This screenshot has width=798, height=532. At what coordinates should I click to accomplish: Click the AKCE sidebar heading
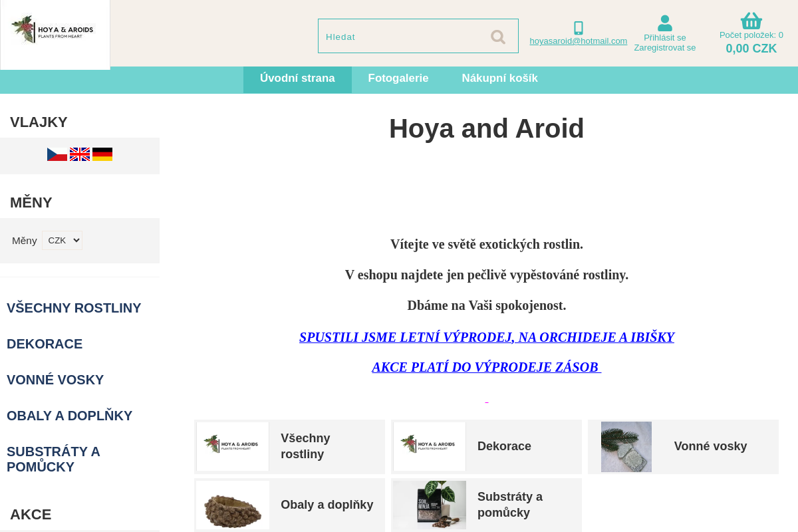click(x=31, y=515)
